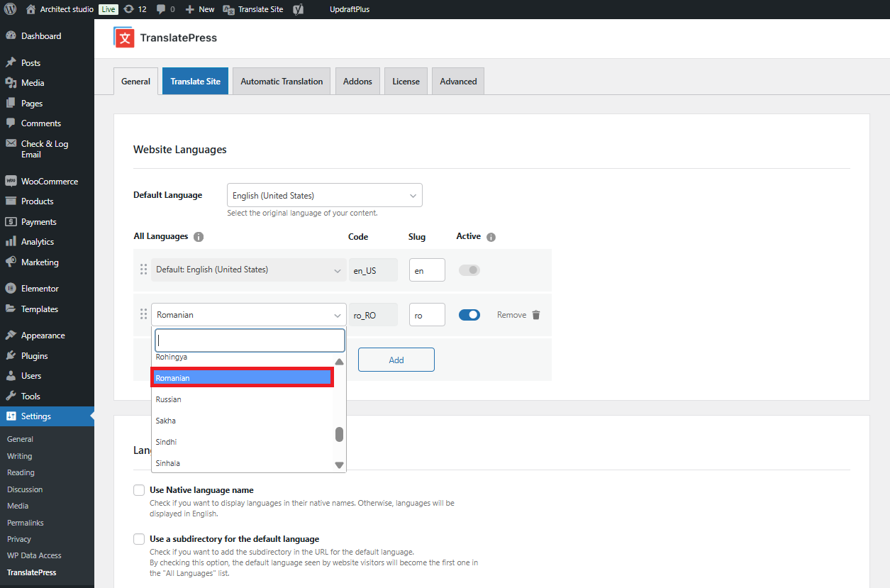
Task: Enable Use Native language name checkbox
Action: (139, 490)
